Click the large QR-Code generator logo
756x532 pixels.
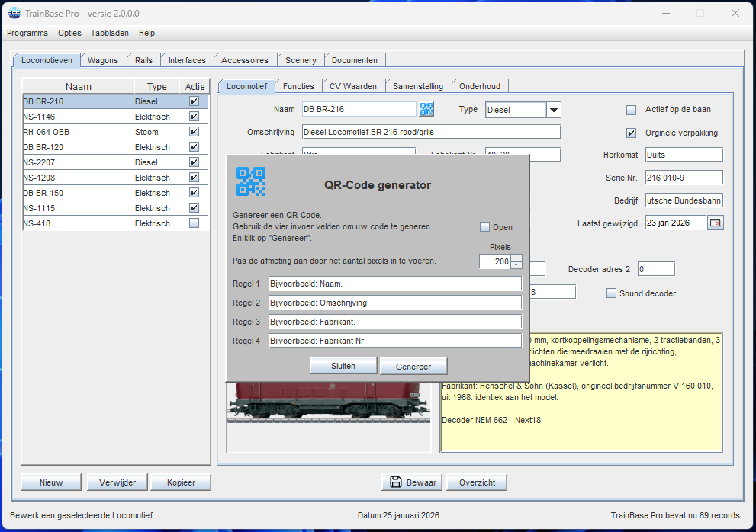[251, 182]
